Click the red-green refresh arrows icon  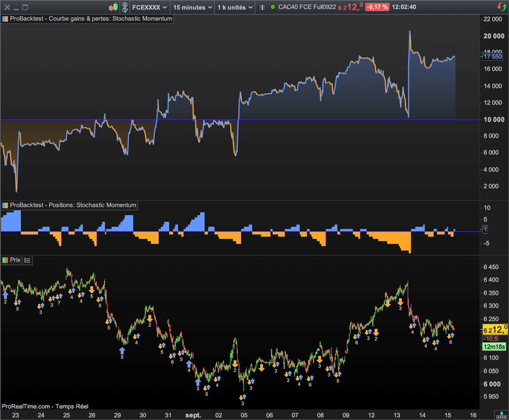tap(501, 7)
